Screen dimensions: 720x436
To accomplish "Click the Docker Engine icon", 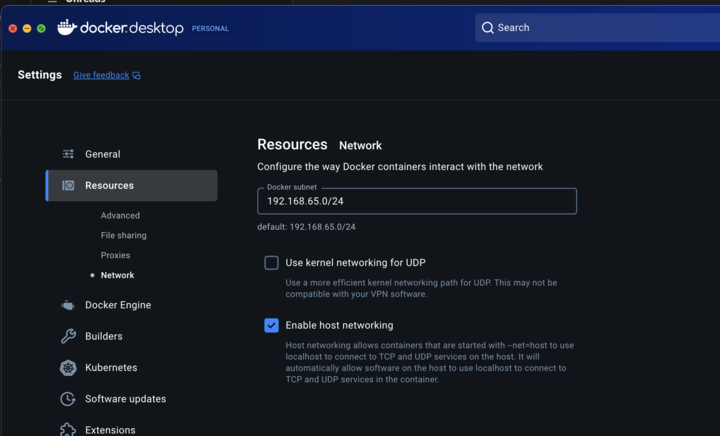I will (68, 305).
